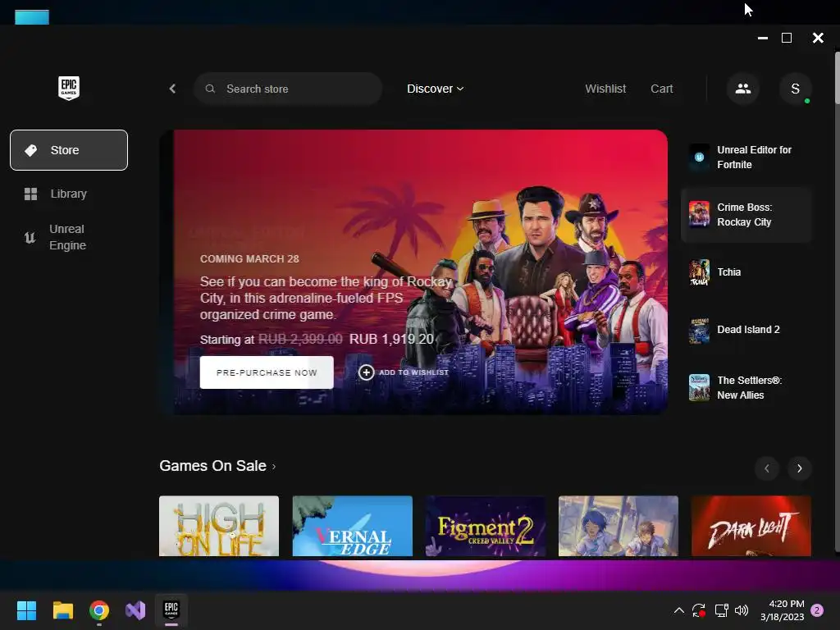Open the Store section in sidebar

coord(69,150)
